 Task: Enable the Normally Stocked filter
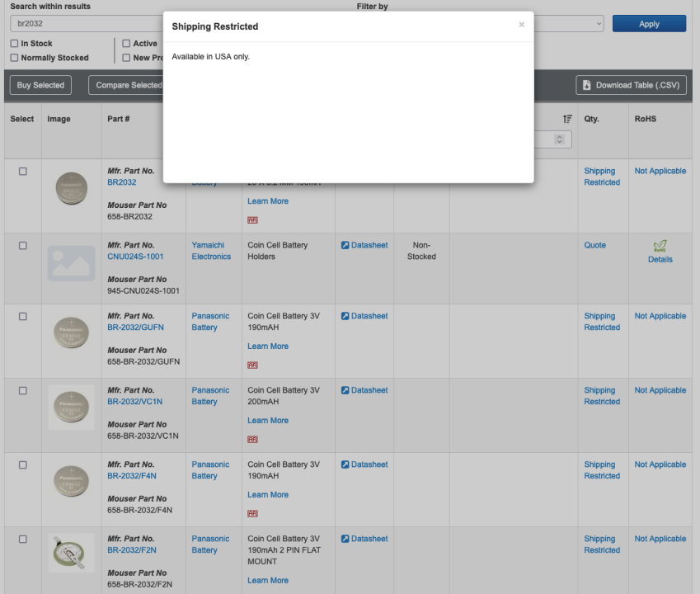tap(14, 58)
